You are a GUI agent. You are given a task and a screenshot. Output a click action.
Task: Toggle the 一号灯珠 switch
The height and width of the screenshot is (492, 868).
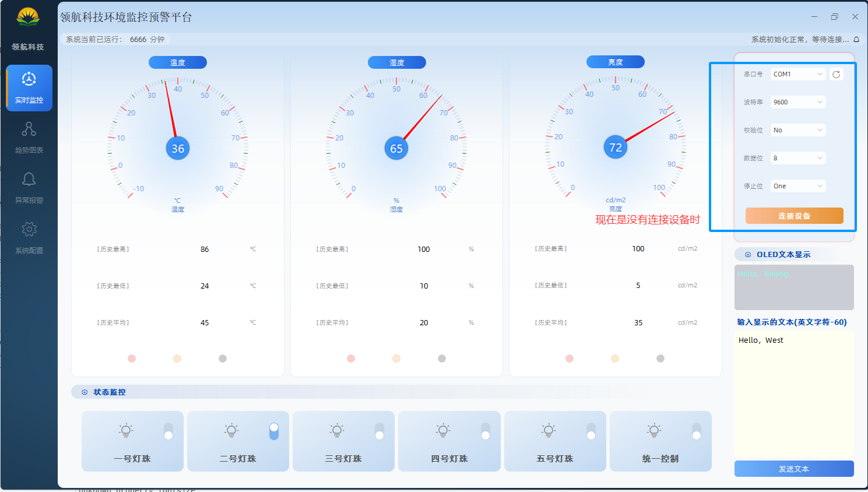(168, 431)
